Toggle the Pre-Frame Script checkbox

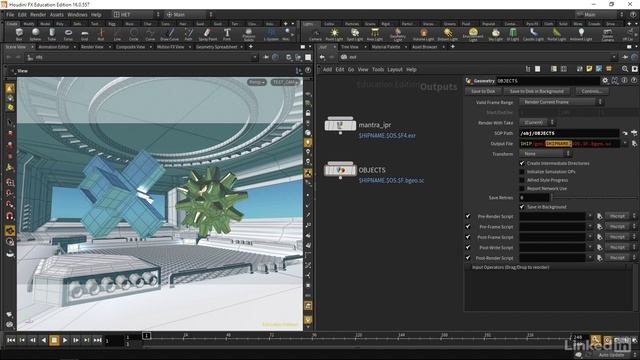pyautogui.click(x=468, y=227)
